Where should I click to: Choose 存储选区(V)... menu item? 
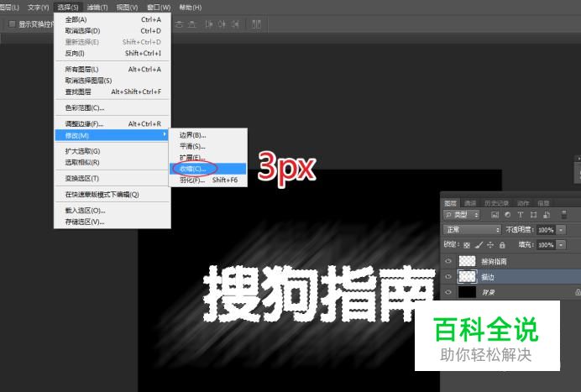click(x=113, y=222)
